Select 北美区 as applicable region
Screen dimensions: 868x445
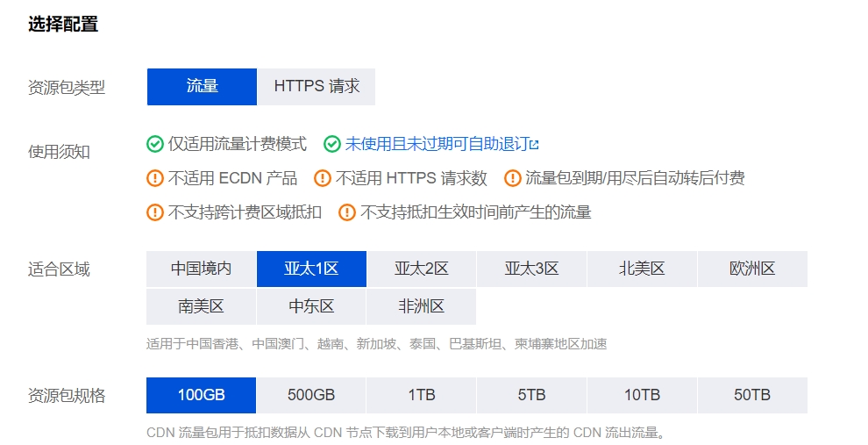point(642,269)
